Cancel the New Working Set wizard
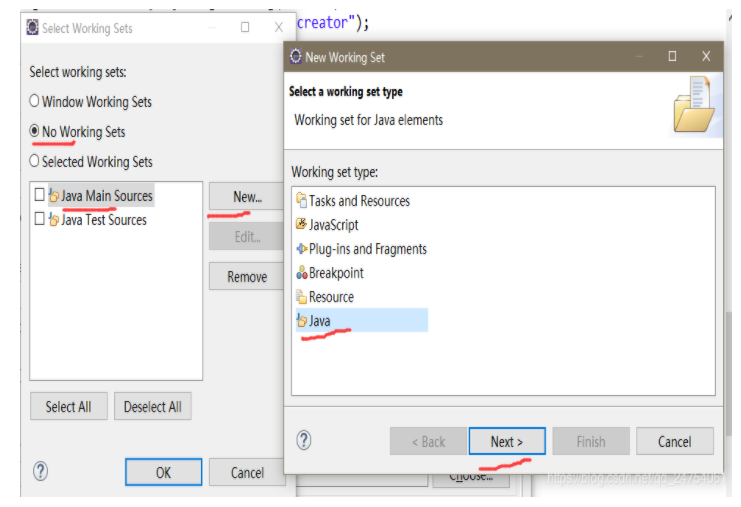The image size is (741, 507). pos(675,441)
